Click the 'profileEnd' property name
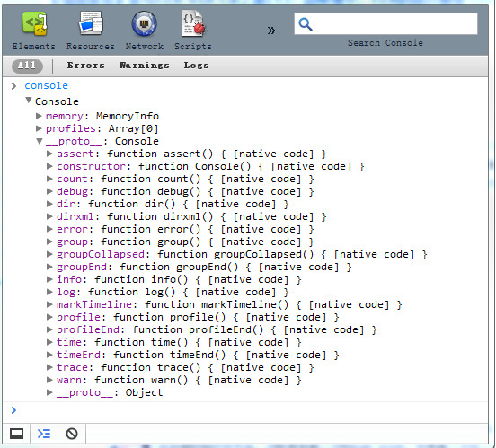 [x=88, y=329]
